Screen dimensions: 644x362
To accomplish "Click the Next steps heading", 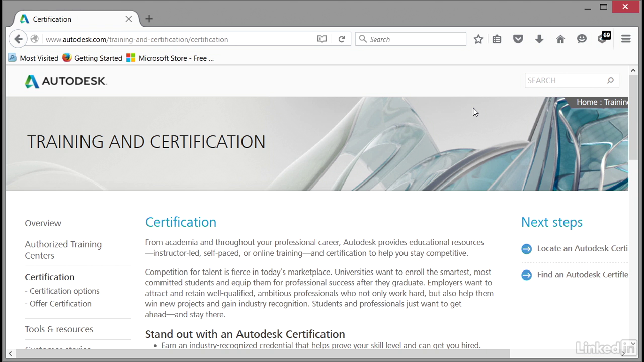I will pos(551,222).
